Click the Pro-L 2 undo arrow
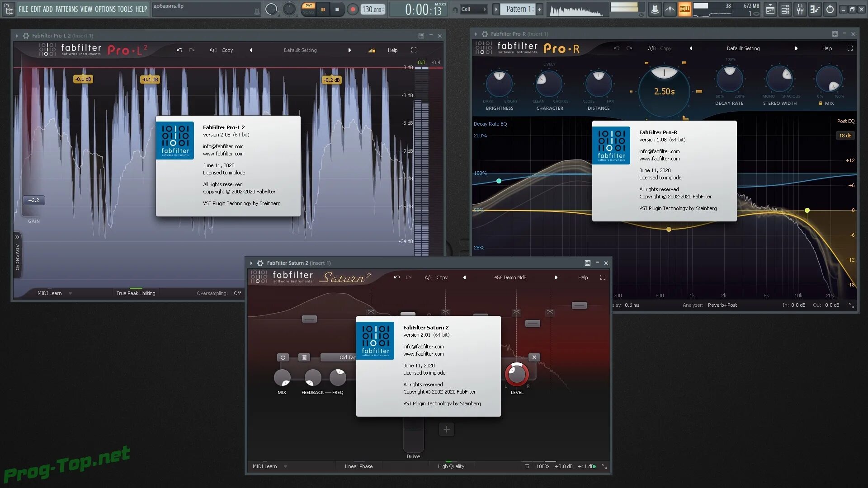 pyautogui.click(x=179, y=50)
